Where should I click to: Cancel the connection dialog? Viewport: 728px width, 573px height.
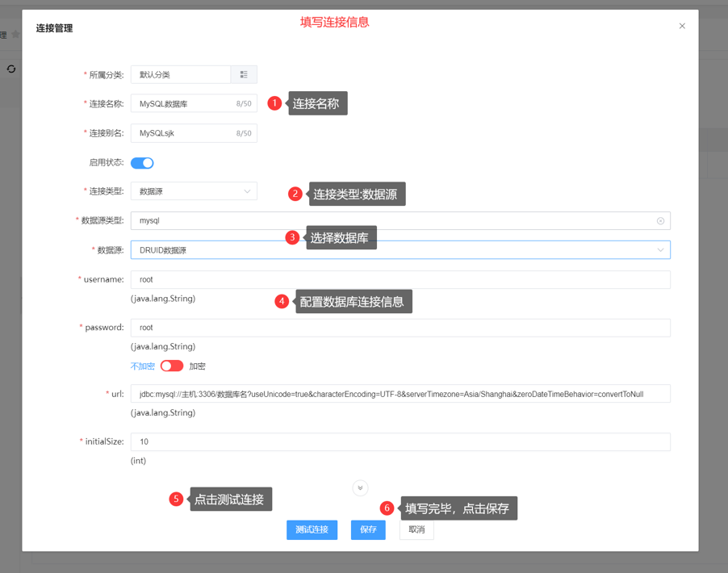point(416,530)
